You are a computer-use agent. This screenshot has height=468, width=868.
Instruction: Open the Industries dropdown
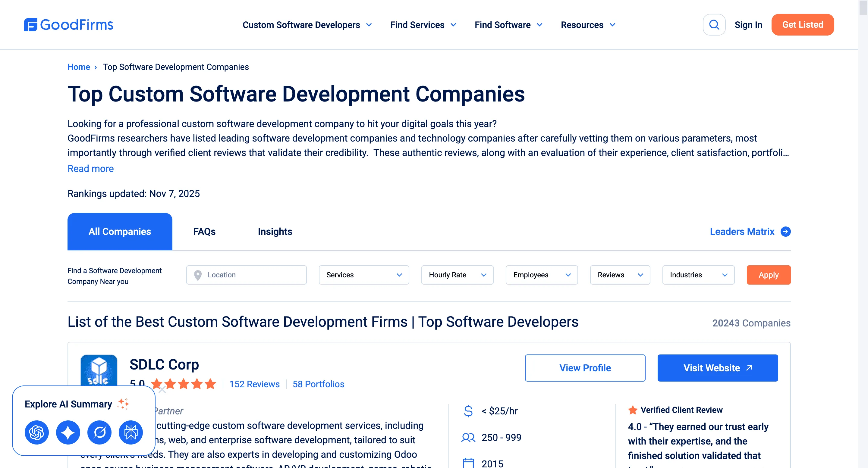698,275
